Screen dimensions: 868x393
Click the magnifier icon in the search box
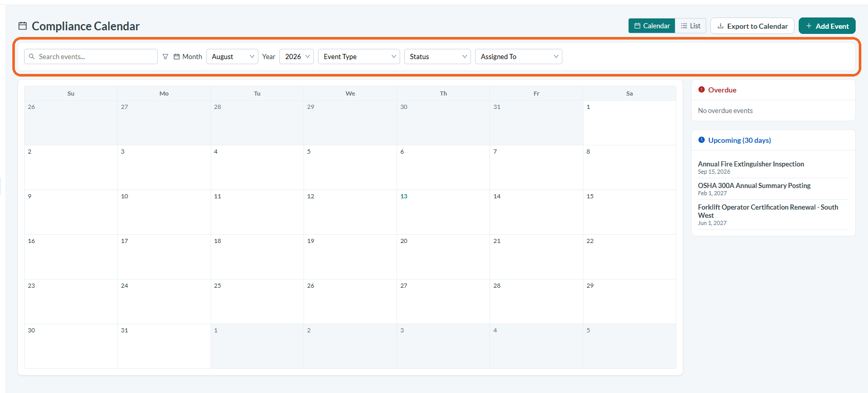[32, 57]
